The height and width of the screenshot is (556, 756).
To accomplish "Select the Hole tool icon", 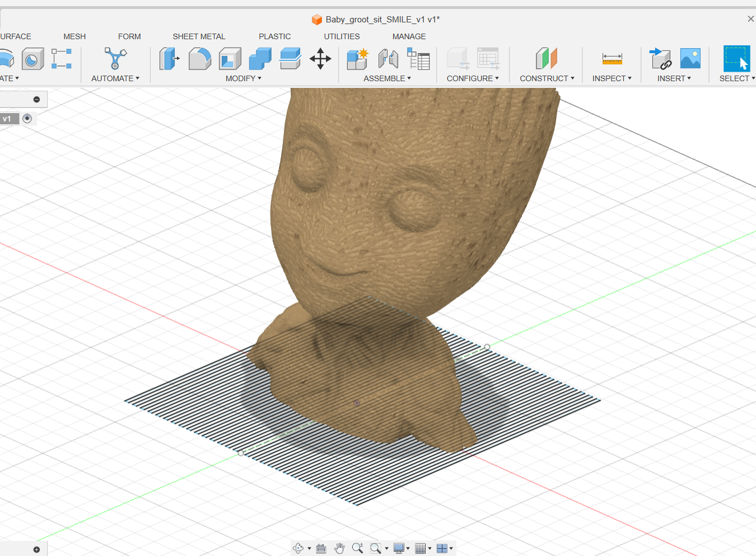I will click(32, 59).
